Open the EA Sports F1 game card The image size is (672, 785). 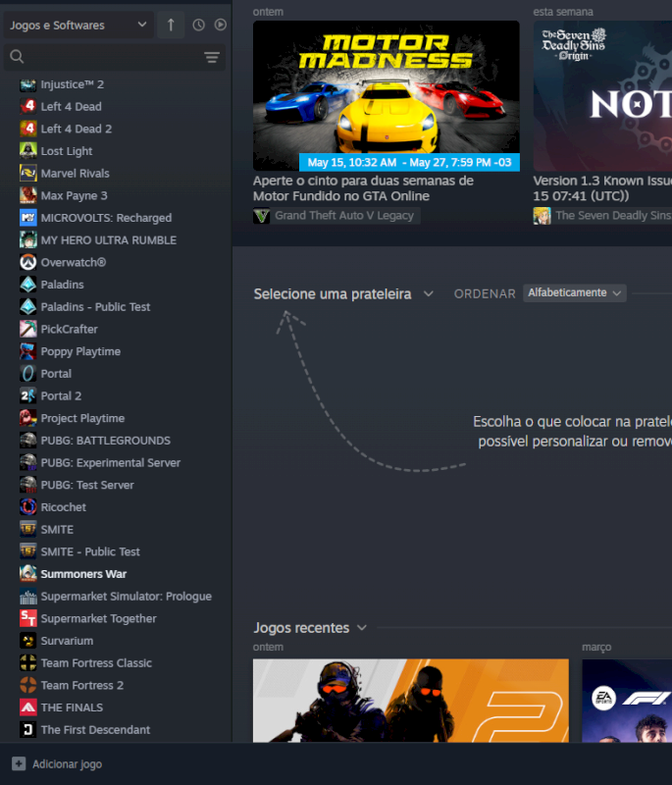(x=627, y=701)
